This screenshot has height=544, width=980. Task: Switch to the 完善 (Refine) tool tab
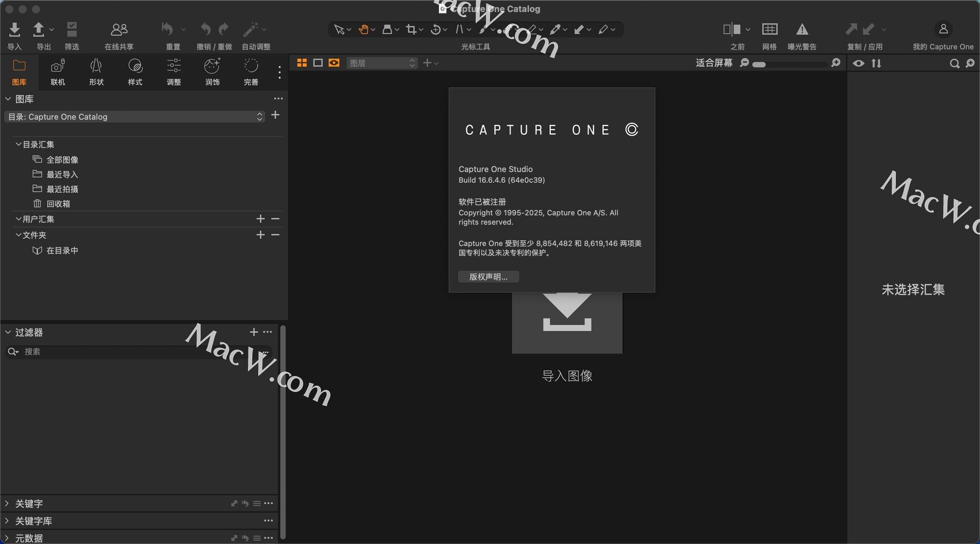[251, 72]
